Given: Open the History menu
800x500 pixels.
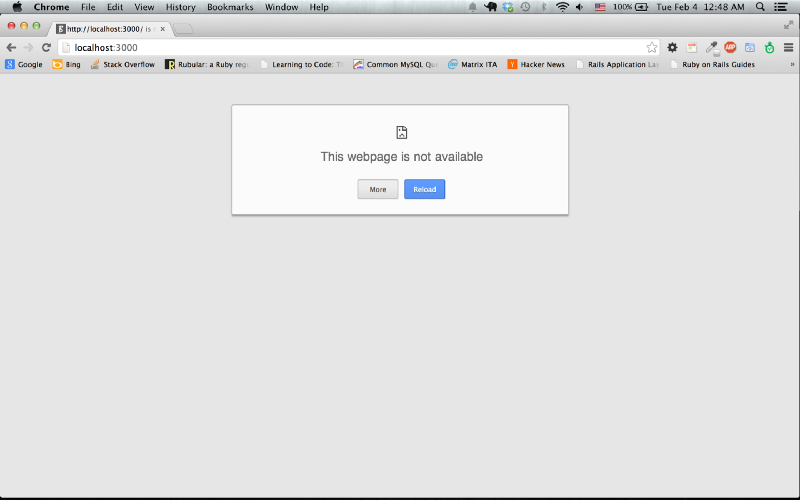Looking at the screenshot, I should [180, 7].
